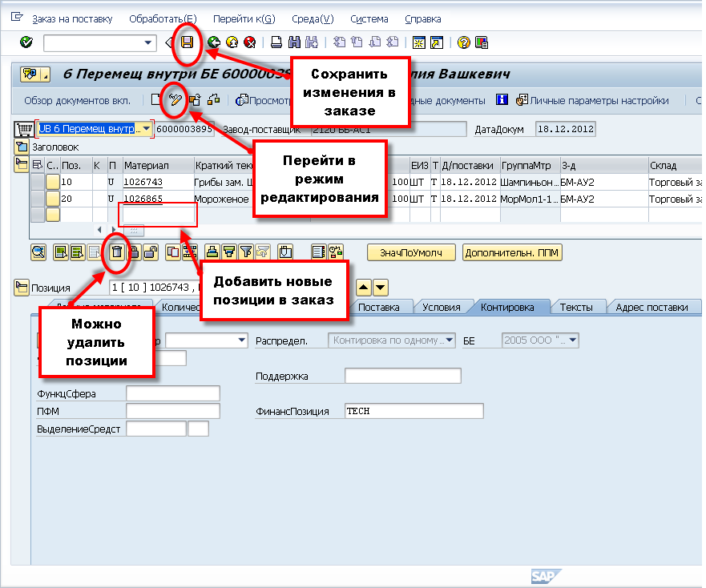Screen dimensions: 706x588
Task: Click the ЗначПоУмолч button
Action: (411, 252)
